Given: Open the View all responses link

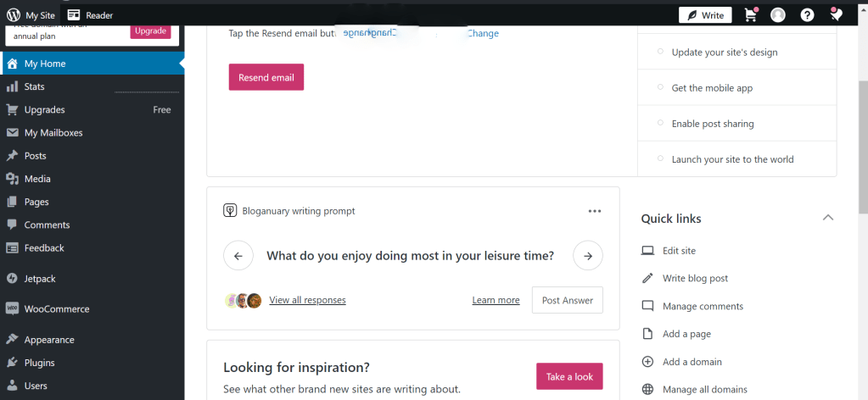Looking at the screenshot, I should click(307, 300).
